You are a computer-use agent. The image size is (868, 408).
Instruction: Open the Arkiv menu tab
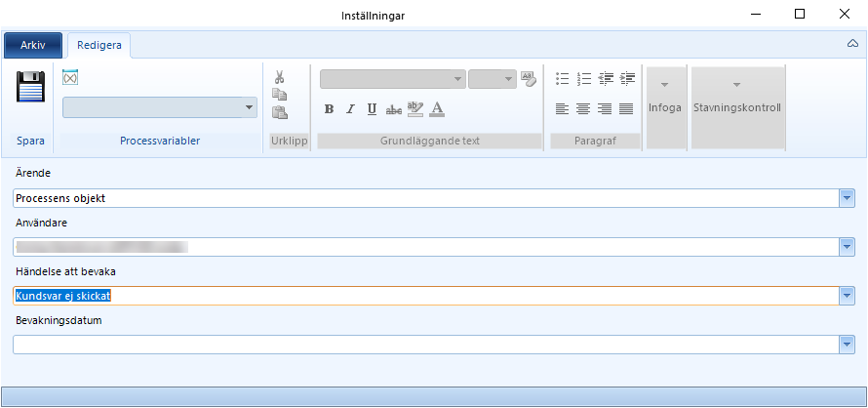(33, 46)
